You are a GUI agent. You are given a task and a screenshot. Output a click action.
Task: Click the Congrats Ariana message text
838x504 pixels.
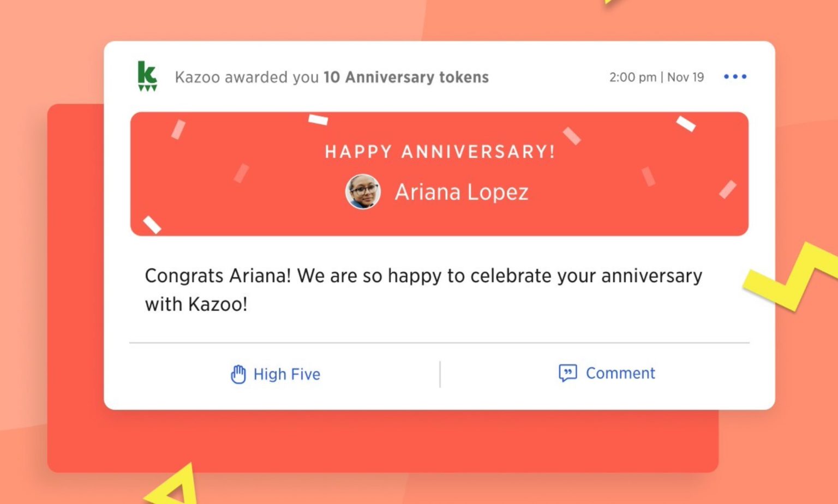(x=423, y=289)
